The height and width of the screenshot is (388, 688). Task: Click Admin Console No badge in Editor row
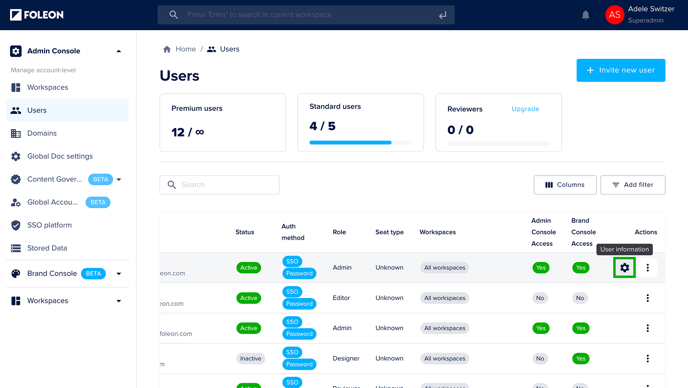click(540, 298)
